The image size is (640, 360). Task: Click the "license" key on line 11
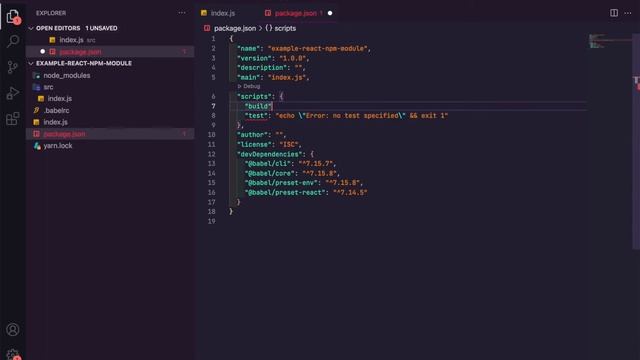[x=254, y=144]
